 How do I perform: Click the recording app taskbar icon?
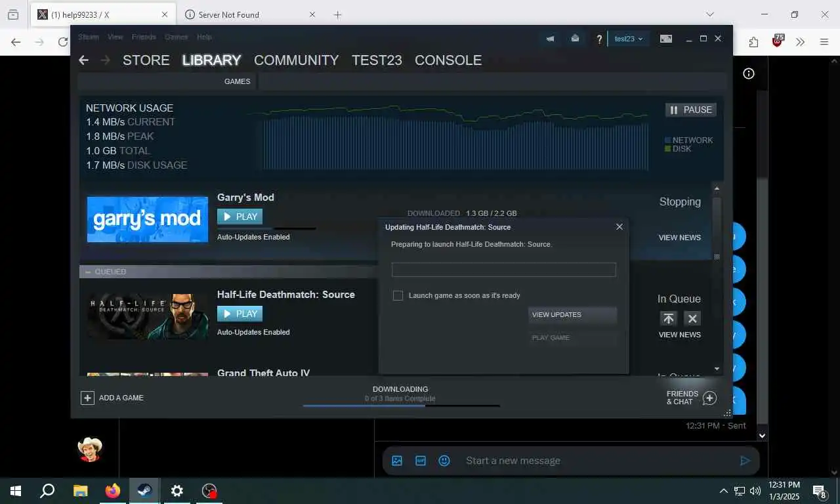[209, 490]
